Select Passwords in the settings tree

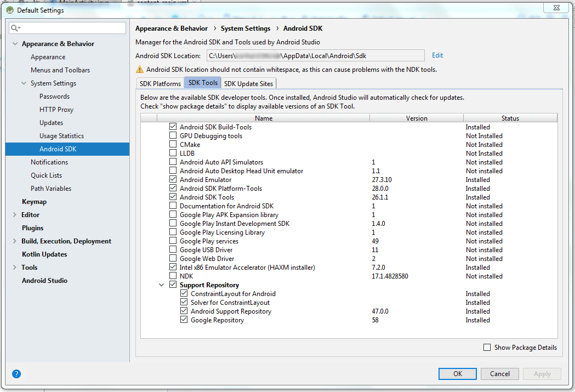pos(55,96)
